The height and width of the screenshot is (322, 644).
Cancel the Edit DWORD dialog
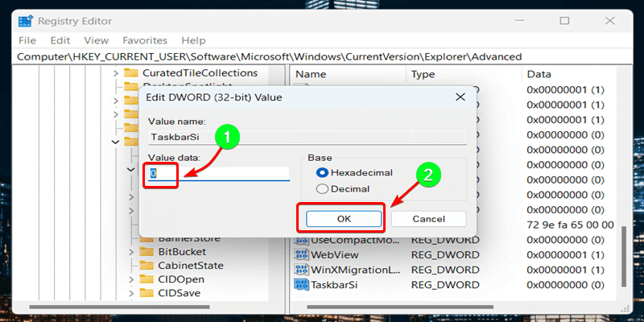(x=428, y=219)
